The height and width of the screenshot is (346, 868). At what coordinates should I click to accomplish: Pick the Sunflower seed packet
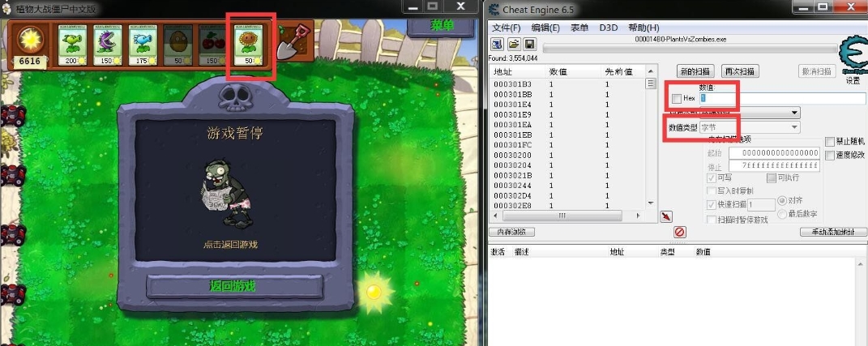point(248,45)
